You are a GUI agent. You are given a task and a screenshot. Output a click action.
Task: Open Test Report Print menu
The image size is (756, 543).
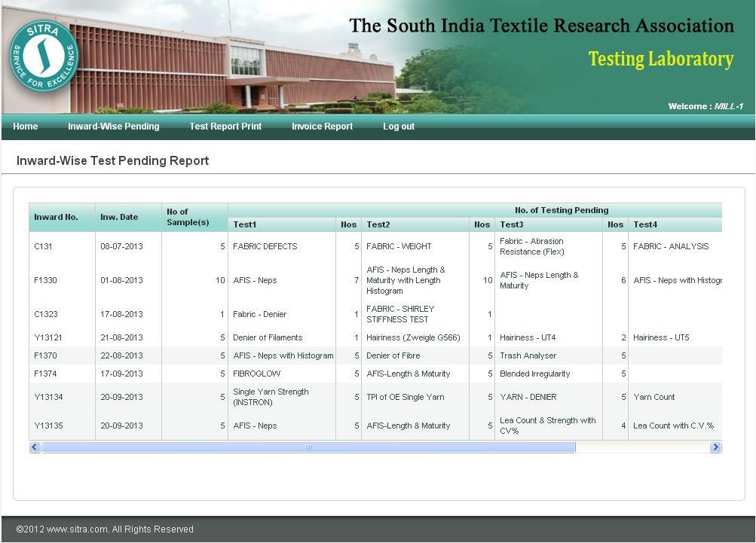pos(225,127)
